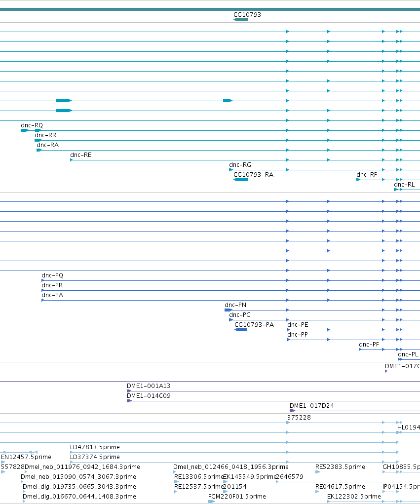This screenshot has width=420, height=504.
Task: Select the EK122302.5prime EST label
Action: tap(354, 497)
